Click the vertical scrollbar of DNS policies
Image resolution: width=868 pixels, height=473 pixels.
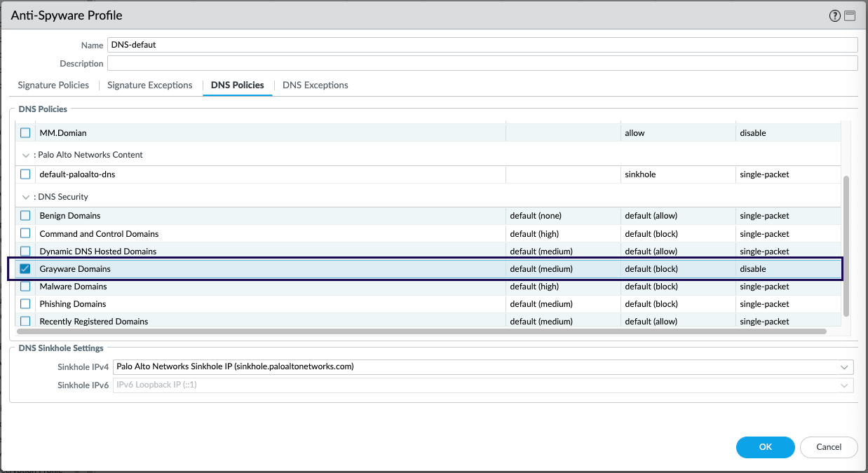tap(846, 245)
